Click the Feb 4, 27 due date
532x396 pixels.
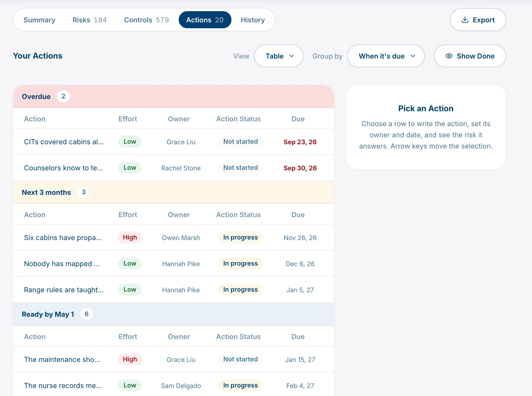(x=300, y=386)
